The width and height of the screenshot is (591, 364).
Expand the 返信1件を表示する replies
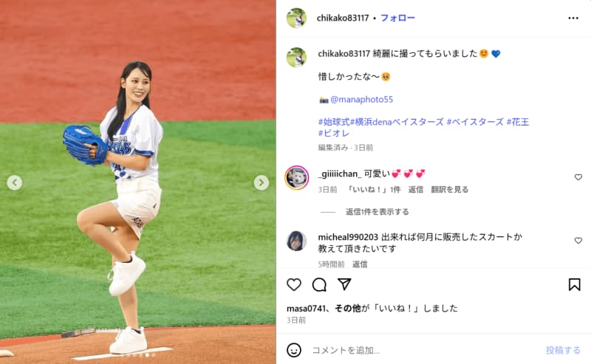(378, 212)
